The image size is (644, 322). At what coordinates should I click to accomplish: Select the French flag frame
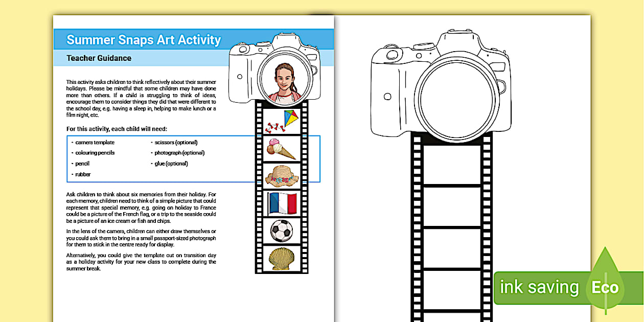[282, 203]
